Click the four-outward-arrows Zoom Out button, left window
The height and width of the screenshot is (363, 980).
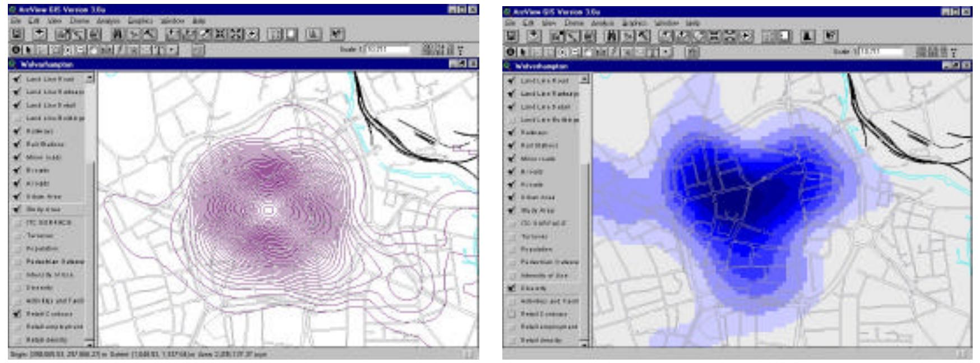[237, 34]
